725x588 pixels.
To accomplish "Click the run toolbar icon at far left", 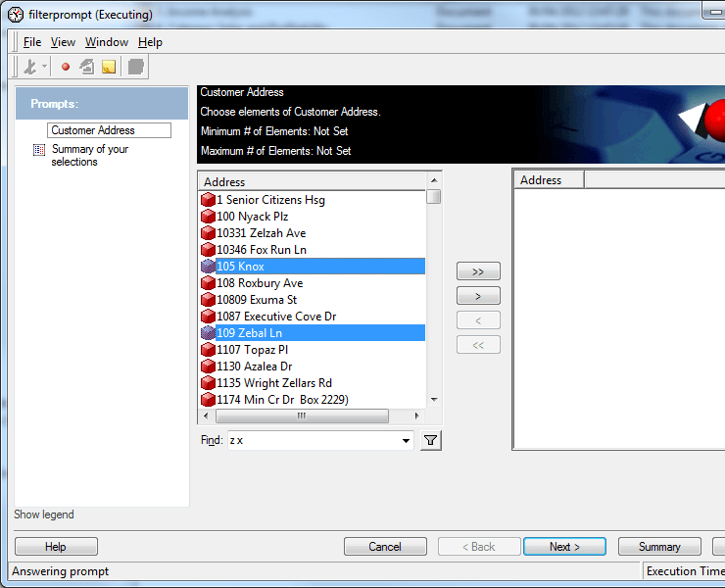I will pyautogui.click(x=29, y=67).
